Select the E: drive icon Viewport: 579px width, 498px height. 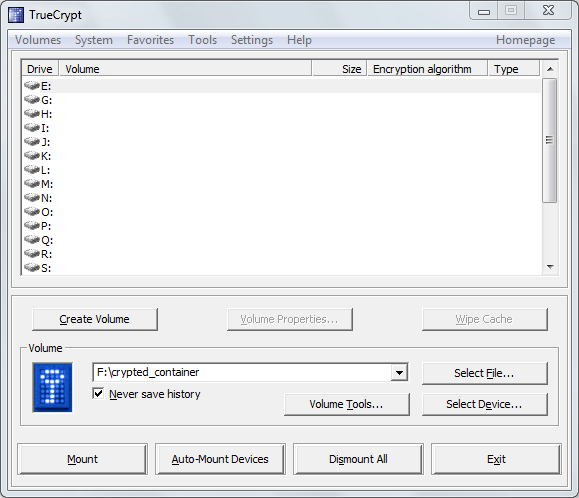[32, 86]
